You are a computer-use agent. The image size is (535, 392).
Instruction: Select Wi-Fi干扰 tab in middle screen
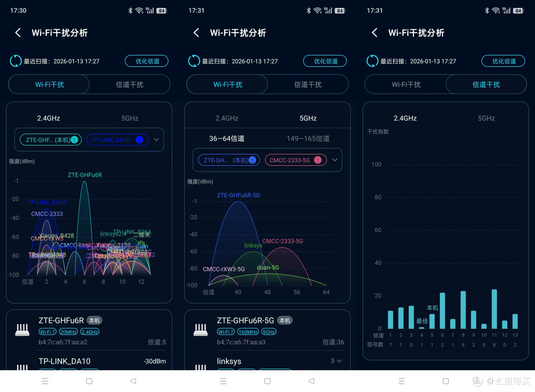[x=227, y=84]
